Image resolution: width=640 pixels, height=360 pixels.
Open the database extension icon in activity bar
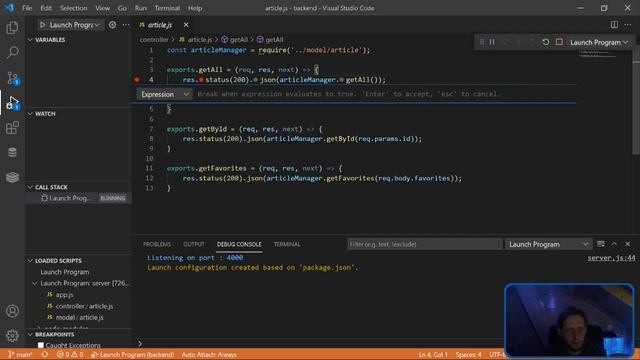tap(12, 152)
